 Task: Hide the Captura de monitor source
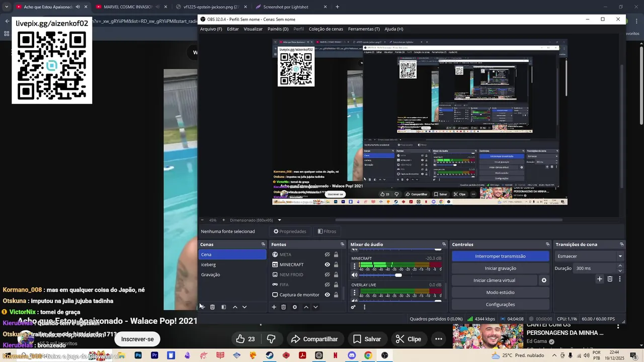coord(327,295)
